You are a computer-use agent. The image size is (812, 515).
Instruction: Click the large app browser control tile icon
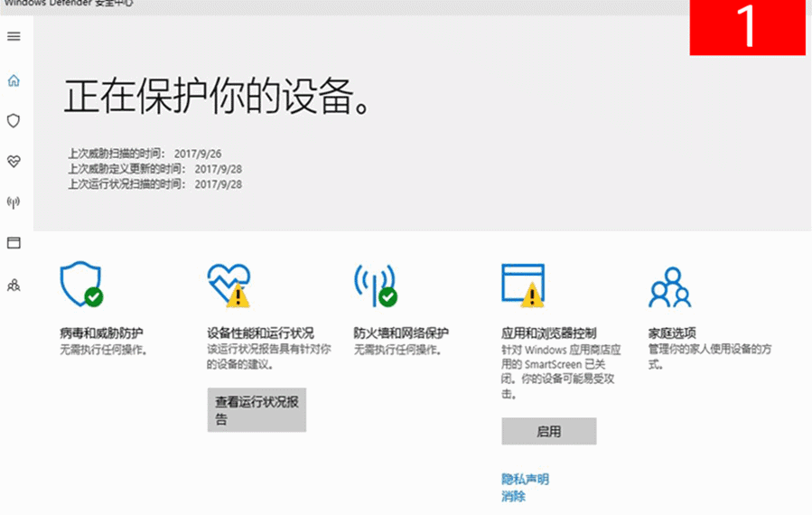coord(523,286)
